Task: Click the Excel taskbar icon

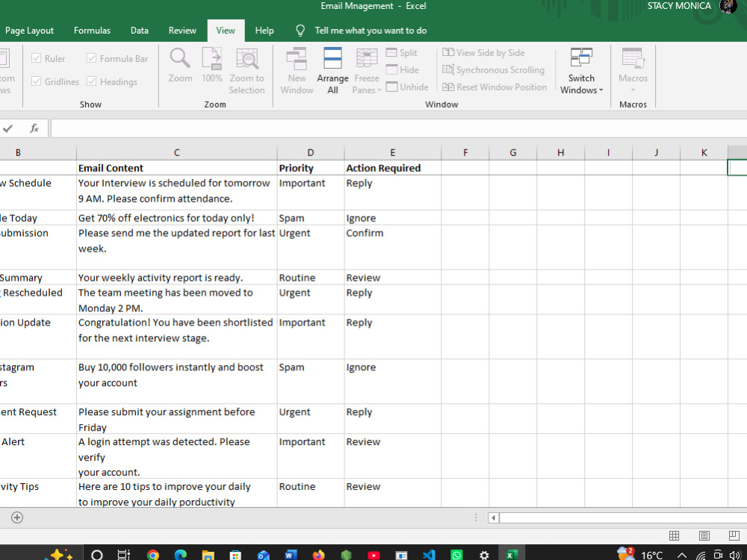Action: [x=512, y=555]
